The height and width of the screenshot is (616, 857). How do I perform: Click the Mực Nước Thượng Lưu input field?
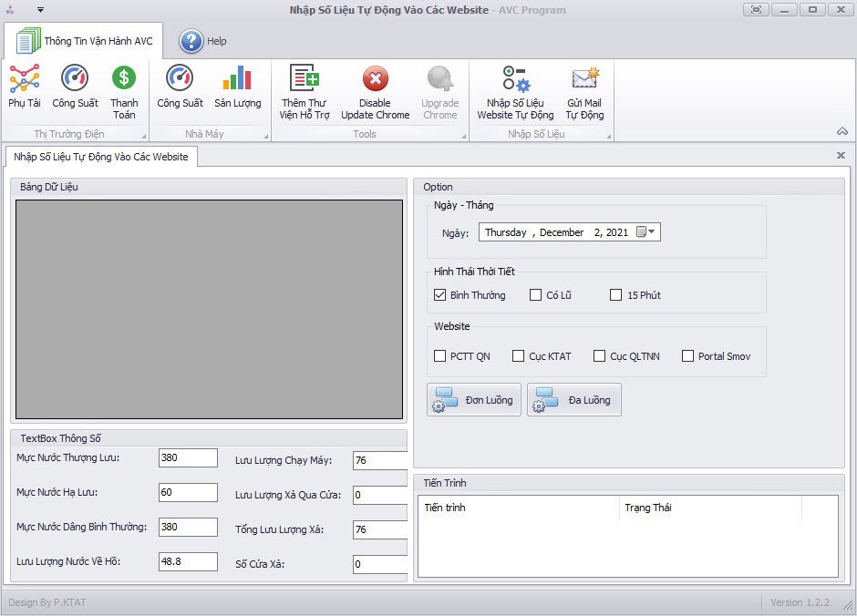[188, 458]
